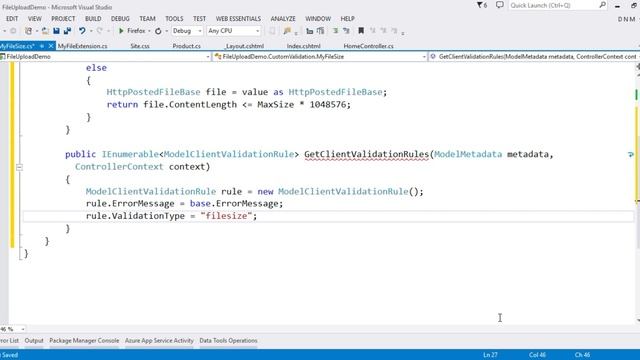The width and height of the screenshot is (640, 360).
Task: Open the PROJECT menu
Action: click(63, 19)
